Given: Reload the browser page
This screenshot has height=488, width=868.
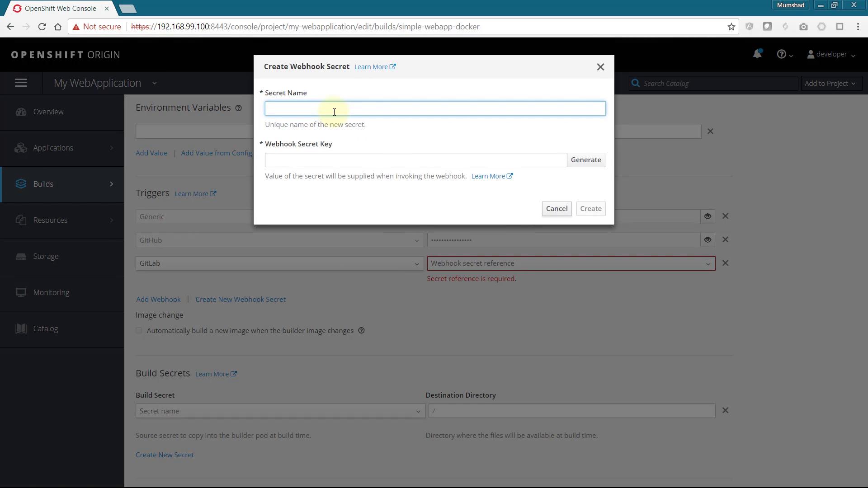Looking at the screenshot, I should pyautogui.click(x=42, y=27).
